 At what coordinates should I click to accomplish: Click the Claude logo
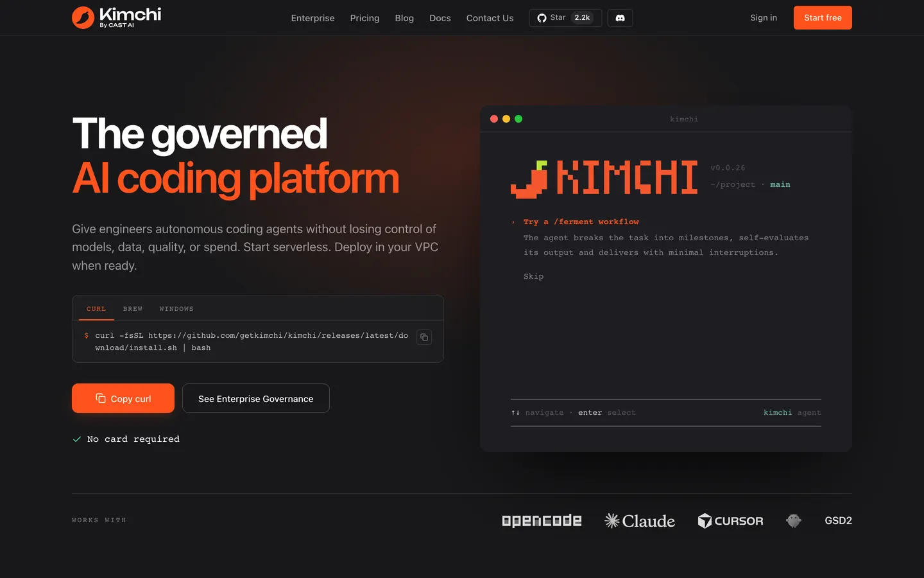(640, 521)
